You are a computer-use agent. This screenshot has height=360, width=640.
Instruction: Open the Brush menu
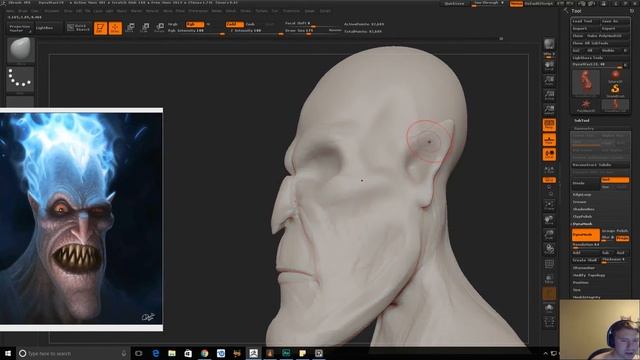point(23,11)
